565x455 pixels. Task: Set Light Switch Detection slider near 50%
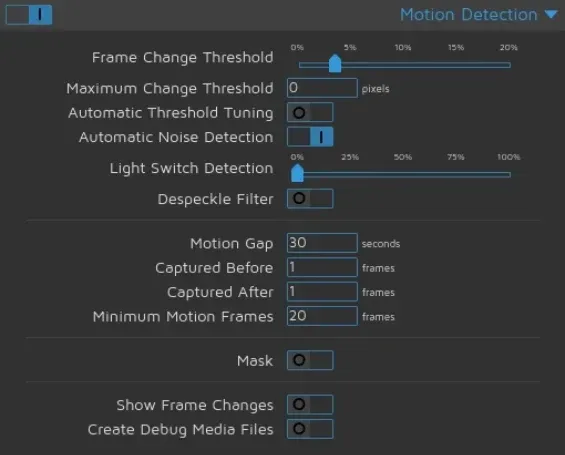pos(403,175)
